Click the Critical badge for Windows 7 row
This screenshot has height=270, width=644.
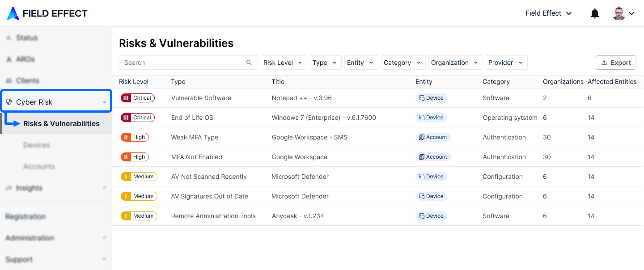(138, 118)
